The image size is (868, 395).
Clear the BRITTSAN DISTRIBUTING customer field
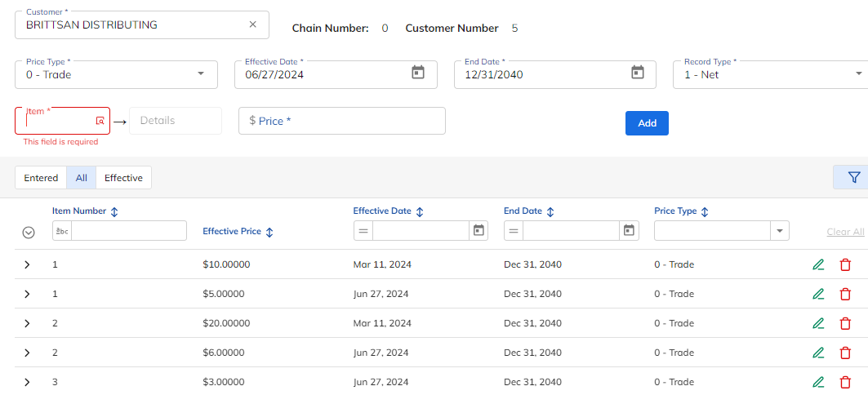252,24
